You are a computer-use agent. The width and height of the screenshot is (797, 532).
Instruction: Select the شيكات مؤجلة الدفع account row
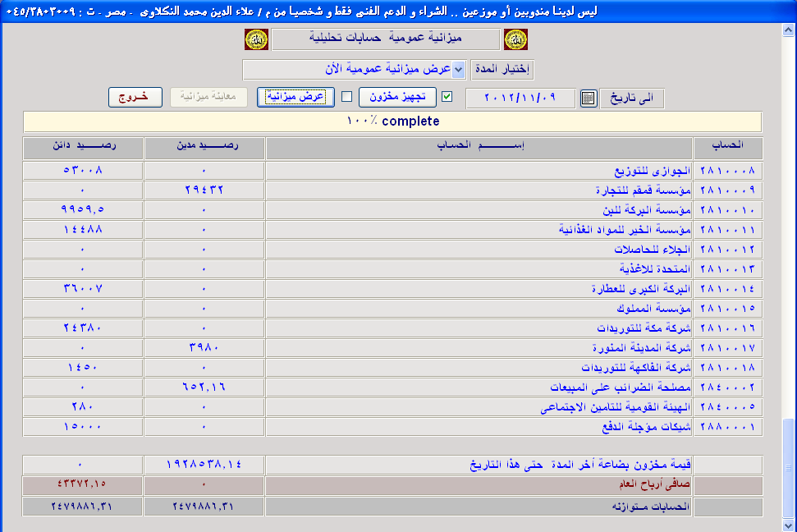pos(478,427)
